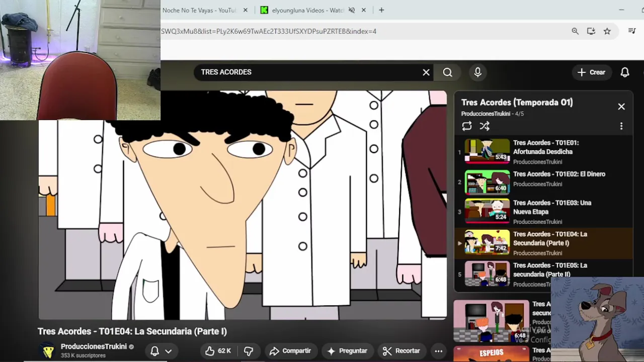This screenshot has width=644, height=362.
Task: Open the Crear menu
Action: point(591,72)
